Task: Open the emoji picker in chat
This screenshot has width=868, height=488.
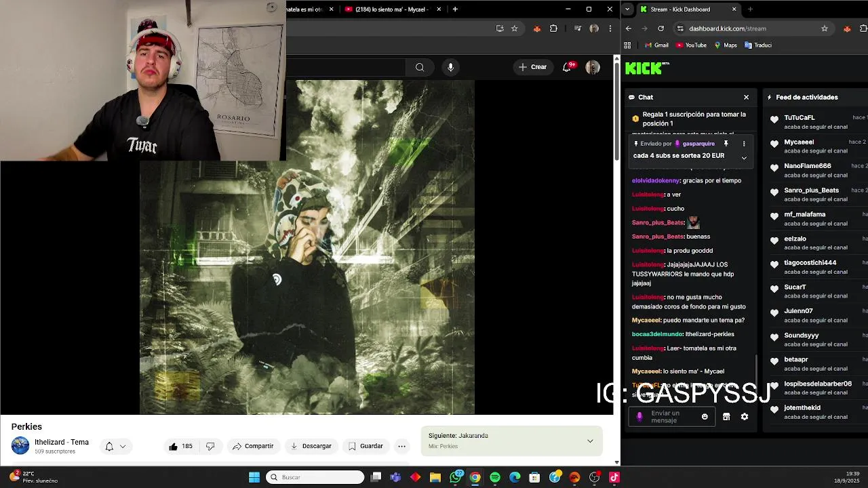Action: tap(705, 417)
